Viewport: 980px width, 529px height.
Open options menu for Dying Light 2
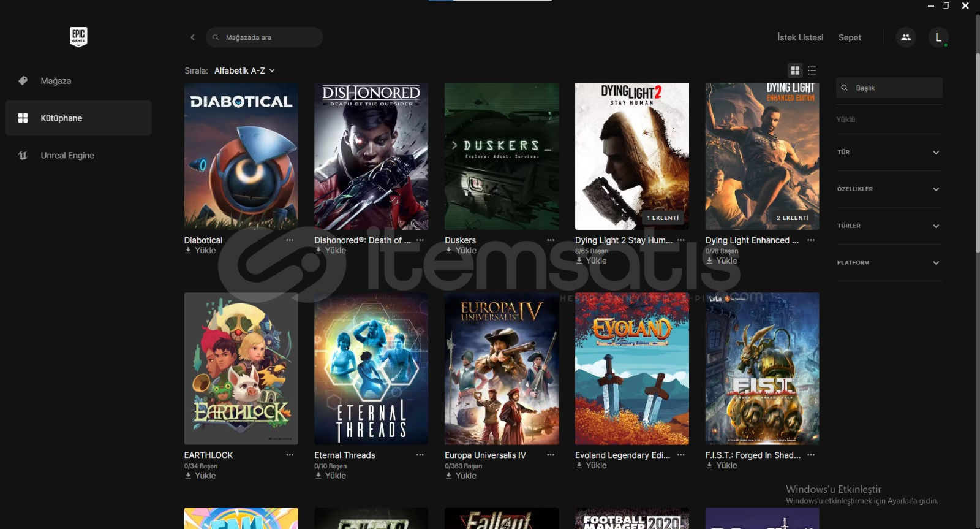pyautogui.click(x=681, y=240)
